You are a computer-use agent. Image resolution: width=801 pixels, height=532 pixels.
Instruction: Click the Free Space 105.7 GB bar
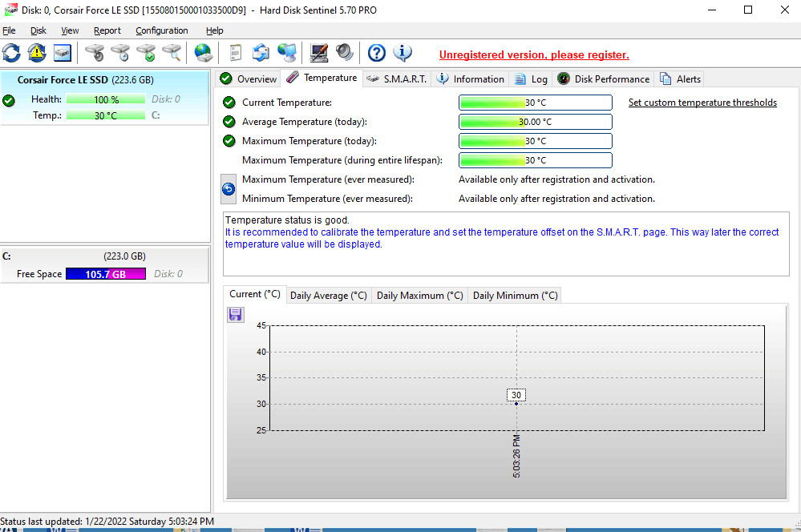click(x=106, y=274)
